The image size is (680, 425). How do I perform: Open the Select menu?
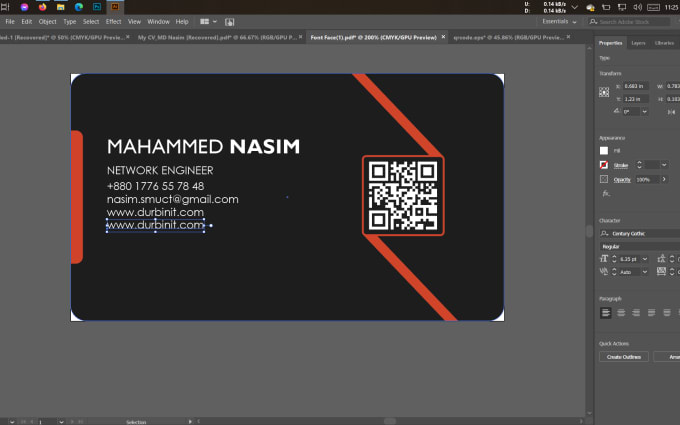[x=91, y=21]
